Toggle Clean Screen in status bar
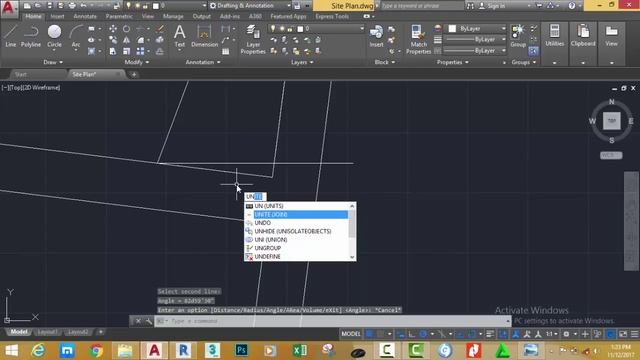640x360 pixels. (623, 334)
